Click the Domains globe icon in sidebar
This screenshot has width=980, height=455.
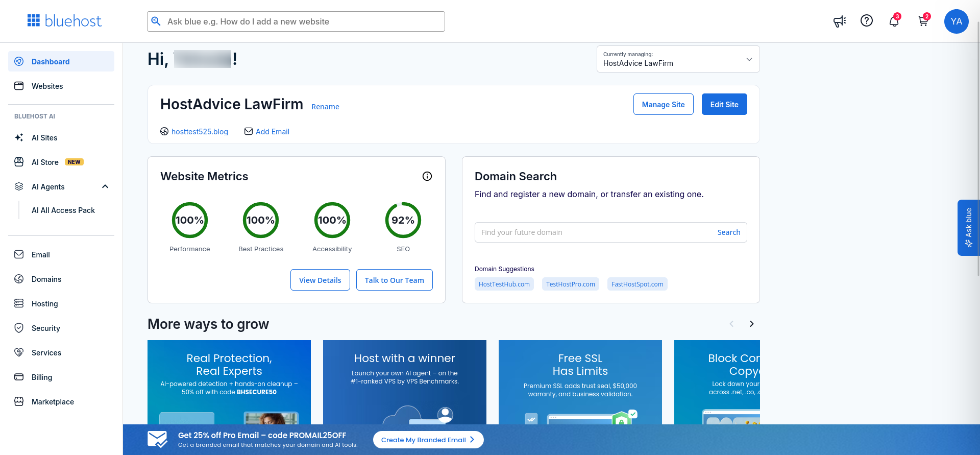[x=19, y=279]
